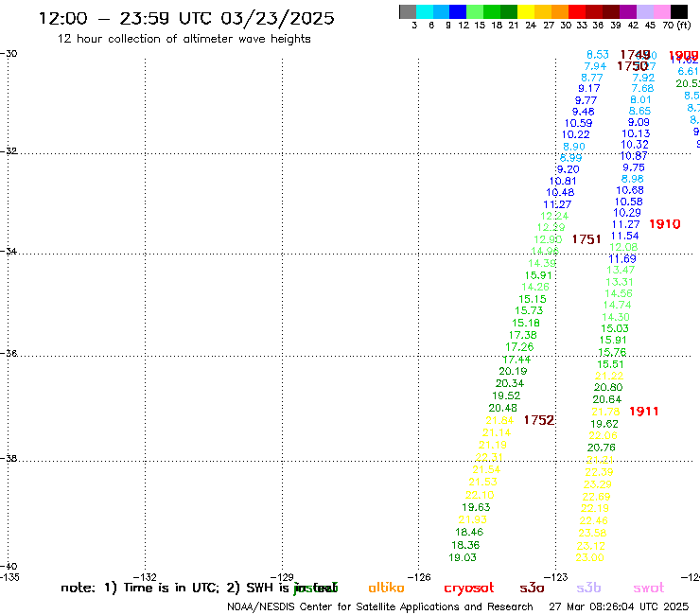The width and height of the screenshot is (700, 615).
Task: Click the wave height value '21.53'
Action: click(x=482, y=482)
